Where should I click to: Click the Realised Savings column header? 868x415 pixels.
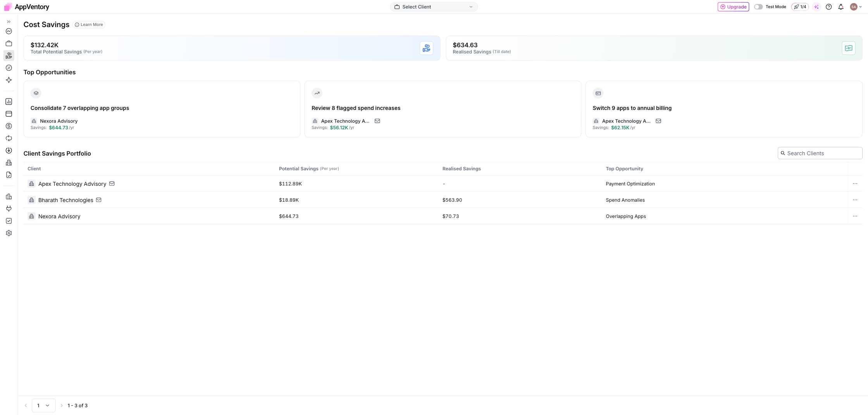[x=462, y=169]
